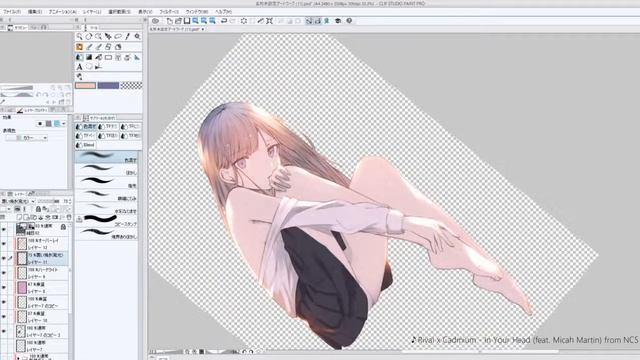Click the Undo arrow in command bar
Screen dimensions: 640x360
pos(224,21)
